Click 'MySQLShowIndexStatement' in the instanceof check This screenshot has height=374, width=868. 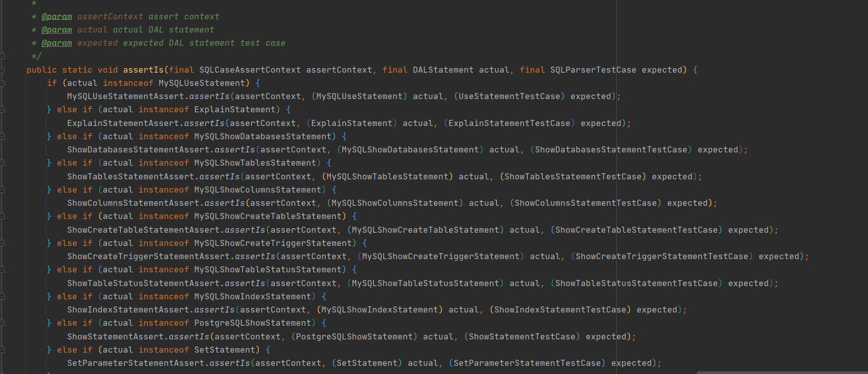pos(253,297)
